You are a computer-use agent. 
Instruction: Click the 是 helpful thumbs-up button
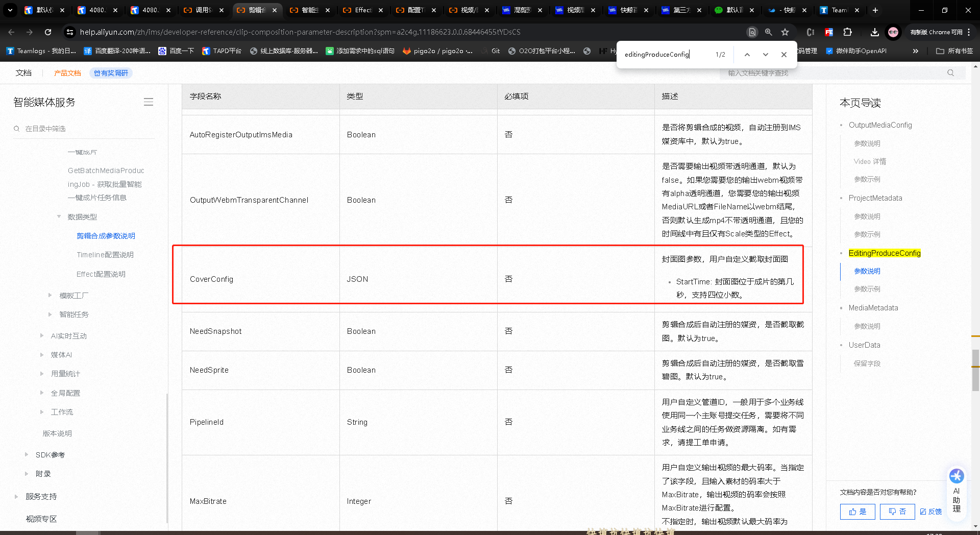857,512
